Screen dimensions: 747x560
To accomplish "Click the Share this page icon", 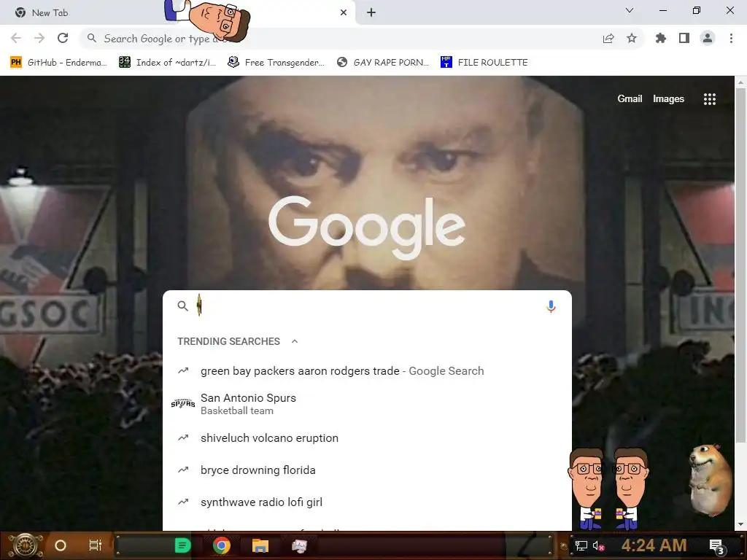I will (608, 39).
